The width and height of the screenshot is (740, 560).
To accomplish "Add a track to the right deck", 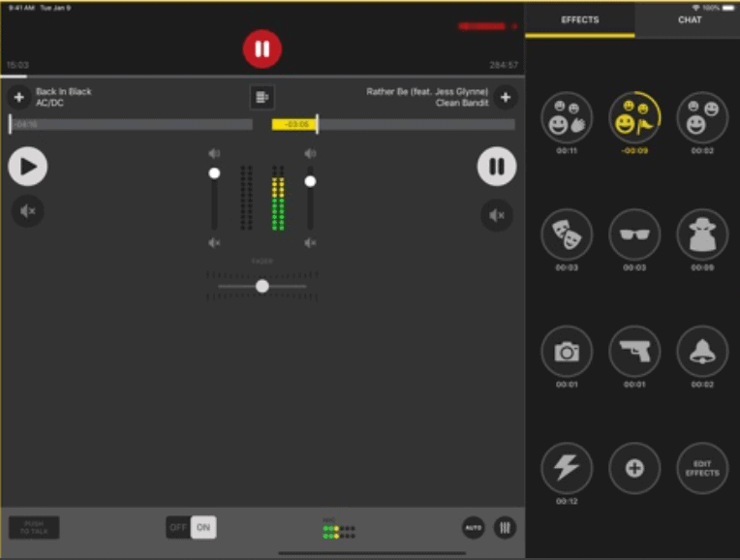I will point(506,97).
